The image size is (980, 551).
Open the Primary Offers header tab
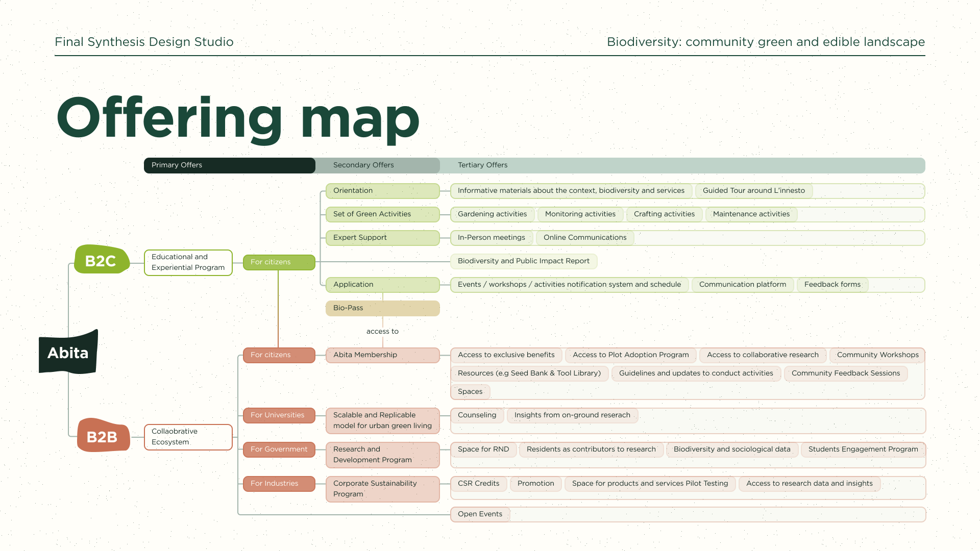click(x=230, y=165)
